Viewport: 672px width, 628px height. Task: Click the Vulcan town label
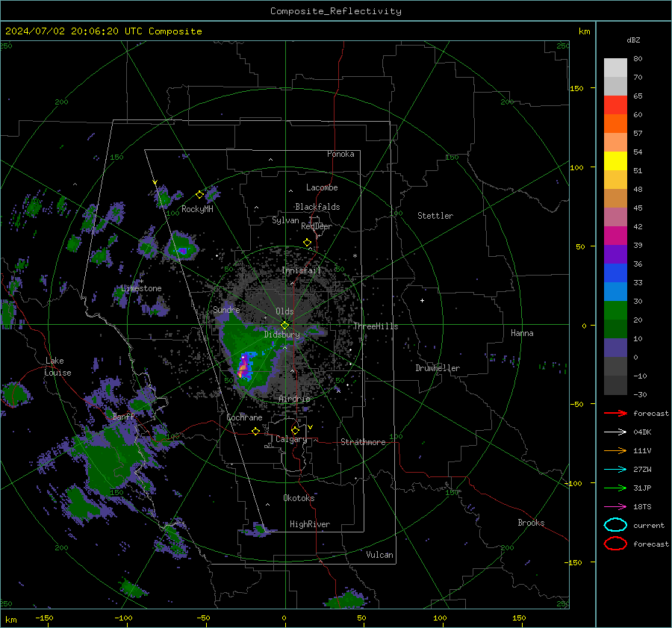tap(380, 555)
